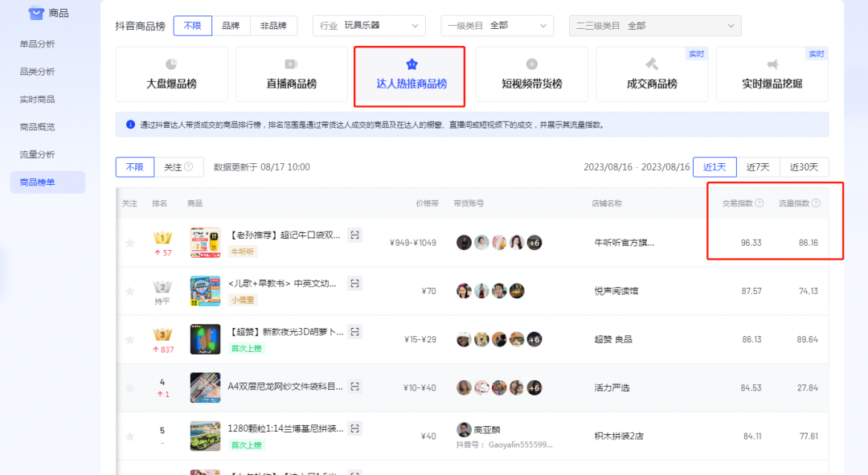Click compare icon for 超记牛口袋双 product

point(355,235)
